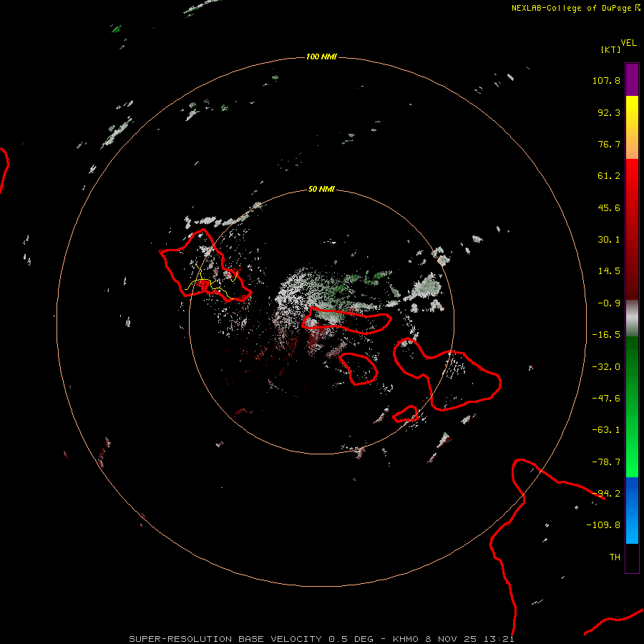Viewport: 644px width, 644px height.
Task: Click the VEL legend title
Action: pyautogui.click(x=628, y=43)
